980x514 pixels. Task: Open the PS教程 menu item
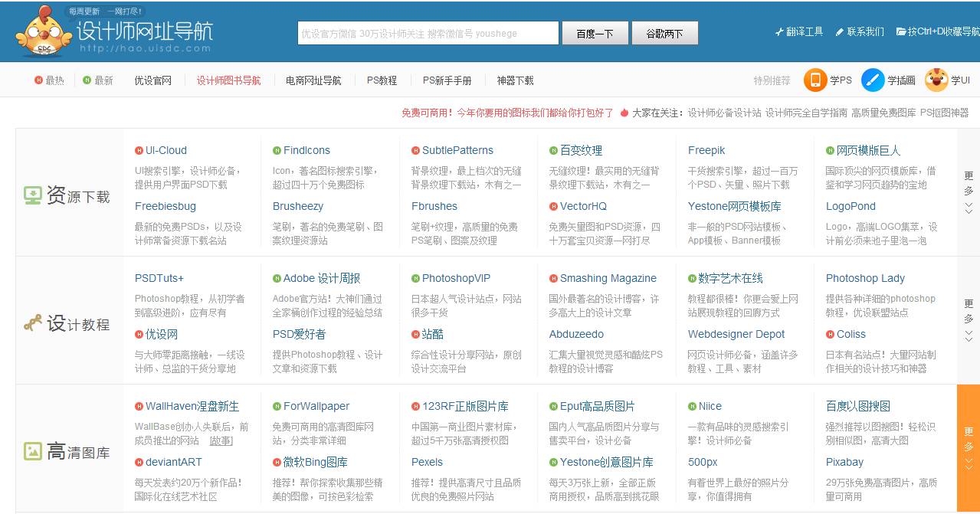tap(382, 80)
